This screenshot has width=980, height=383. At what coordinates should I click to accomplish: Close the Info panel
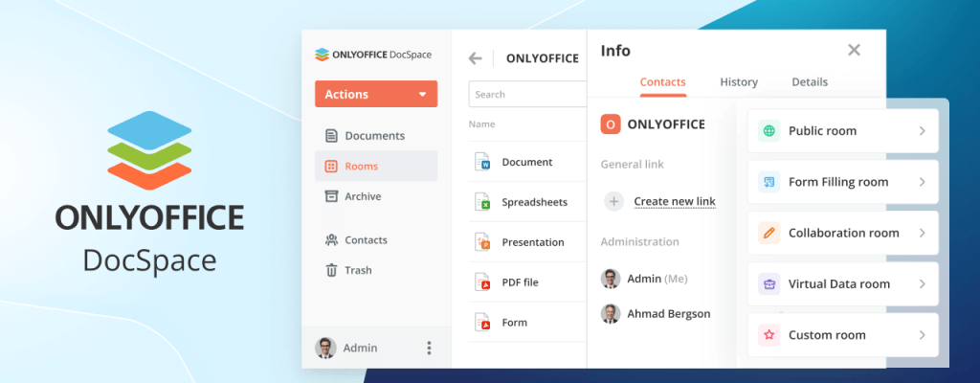pyautogui.click(x=854, y=51)
